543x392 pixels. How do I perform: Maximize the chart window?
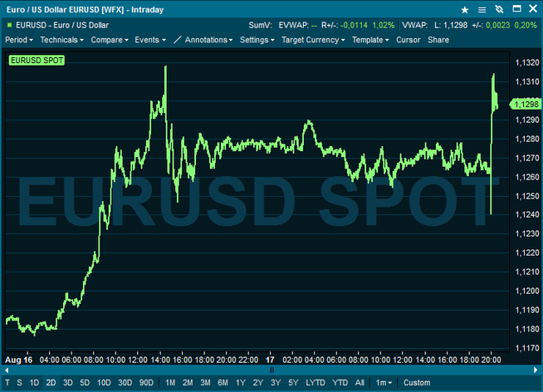(516, 9)
